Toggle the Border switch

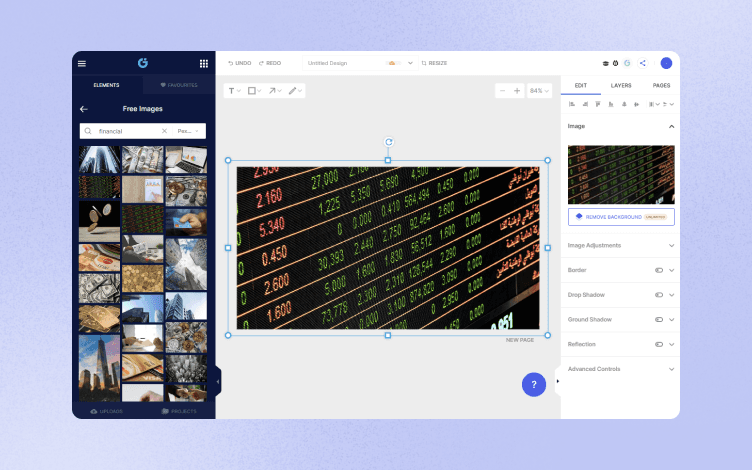click(x=659, y=270)
